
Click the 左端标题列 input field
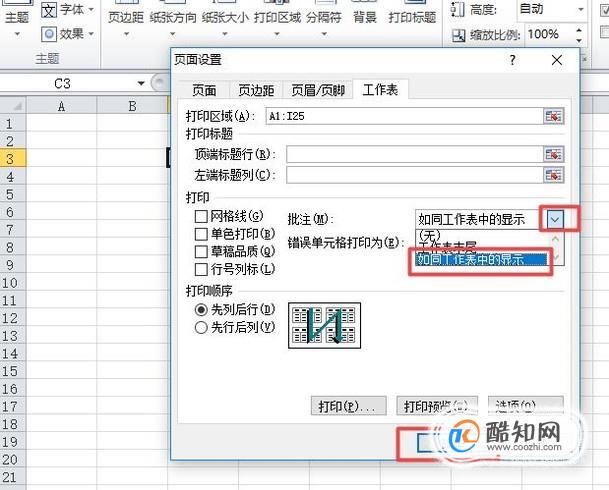414,175
